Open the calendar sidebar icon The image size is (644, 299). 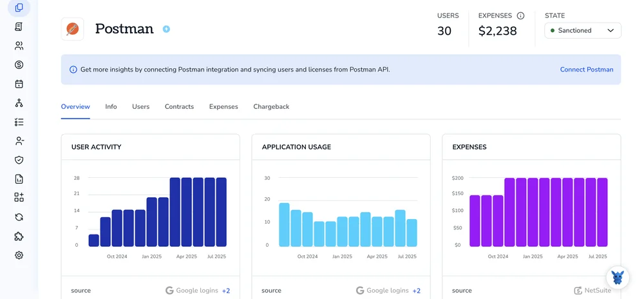[x=19, y=84]
